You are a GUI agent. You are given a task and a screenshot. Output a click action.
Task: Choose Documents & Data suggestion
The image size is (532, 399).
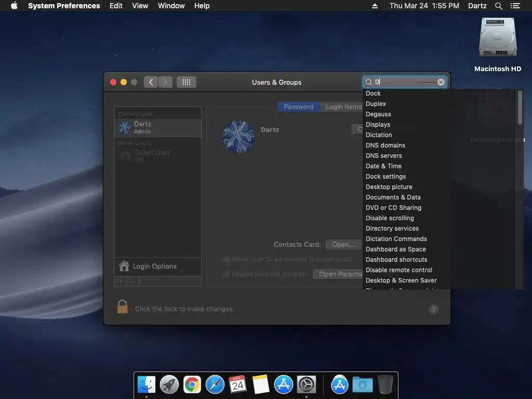[x=393, y=197]
